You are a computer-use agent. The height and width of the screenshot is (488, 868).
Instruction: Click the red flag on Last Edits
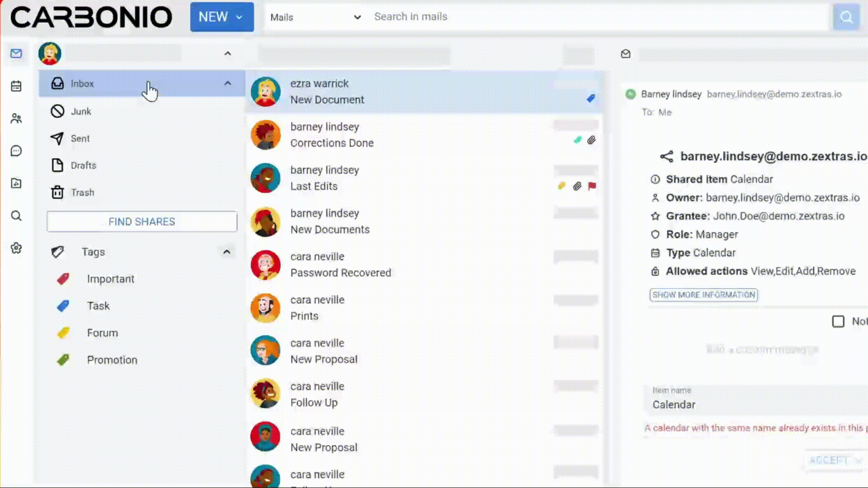click(592, 186)
